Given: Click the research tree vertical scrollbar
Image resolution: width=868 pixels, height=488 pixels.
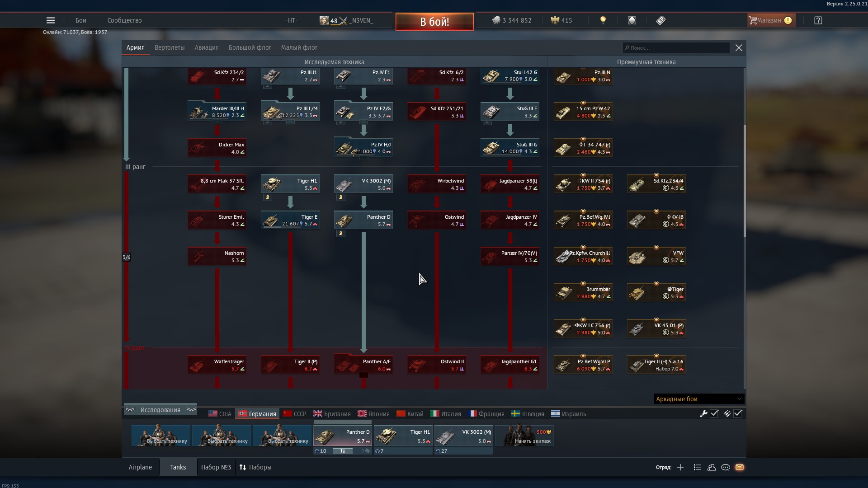Looking at the screenshot, I should [x=744, y=181].
